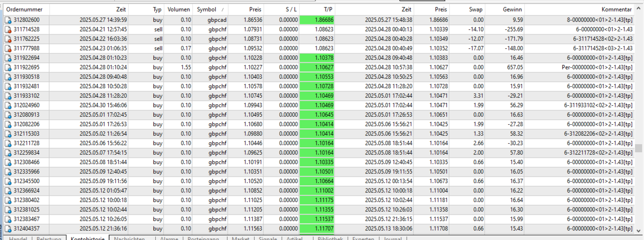Image resolution: width=644 pixels, height=240 pixels.
Task: Select the volume cell showing 0.17
Action: tap(186, 49)
